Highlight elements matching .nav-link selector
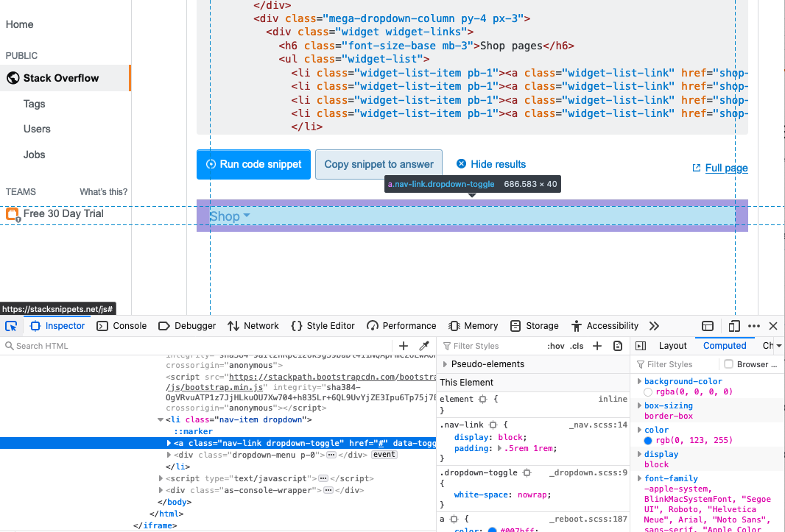The height and width of the screenshot is (532, 785). pos(493,425)
